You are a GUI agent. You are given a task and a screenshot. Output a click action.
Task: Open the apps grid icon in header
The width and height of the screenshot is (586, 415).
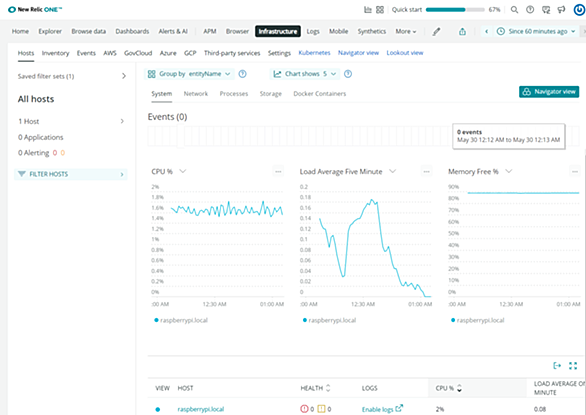coord(380,10)
